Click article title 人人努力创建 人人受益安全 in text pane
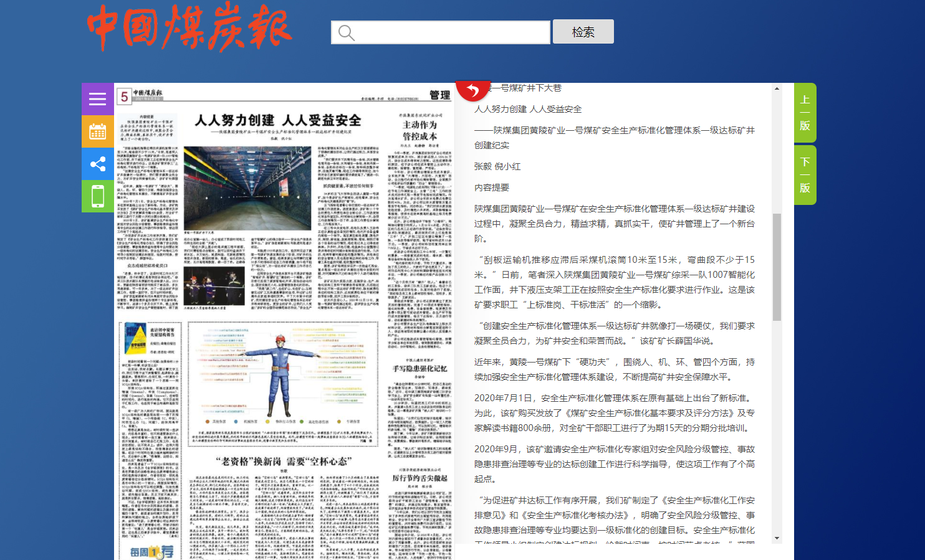 (x=528, y=109)
